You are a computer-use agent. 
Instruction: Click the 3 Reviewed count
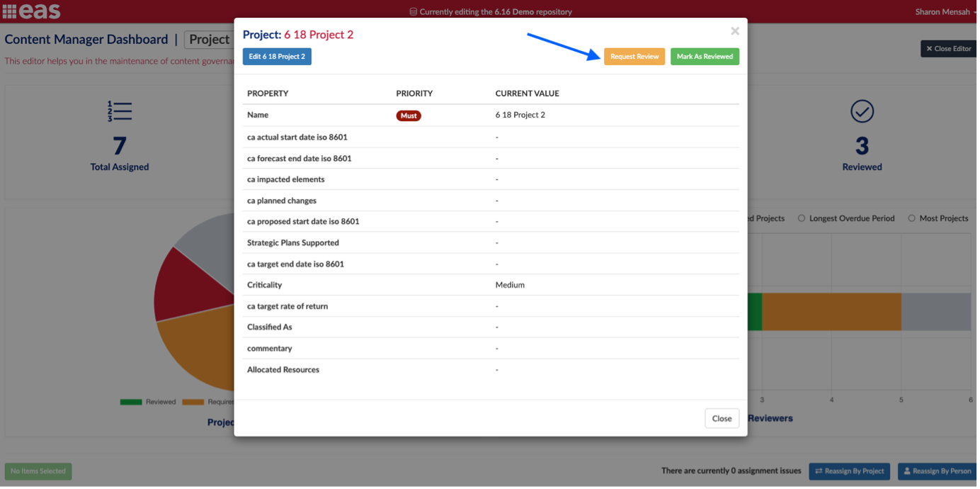click(x=862, y=147)
